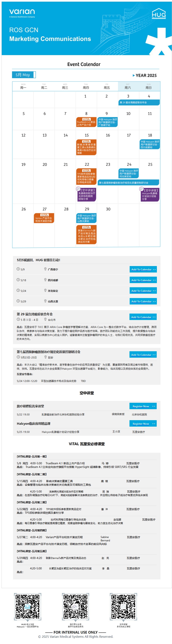172x644 pixels.
Task: Add the 5/24 河北保定 event to calendar
Action: 143,291
